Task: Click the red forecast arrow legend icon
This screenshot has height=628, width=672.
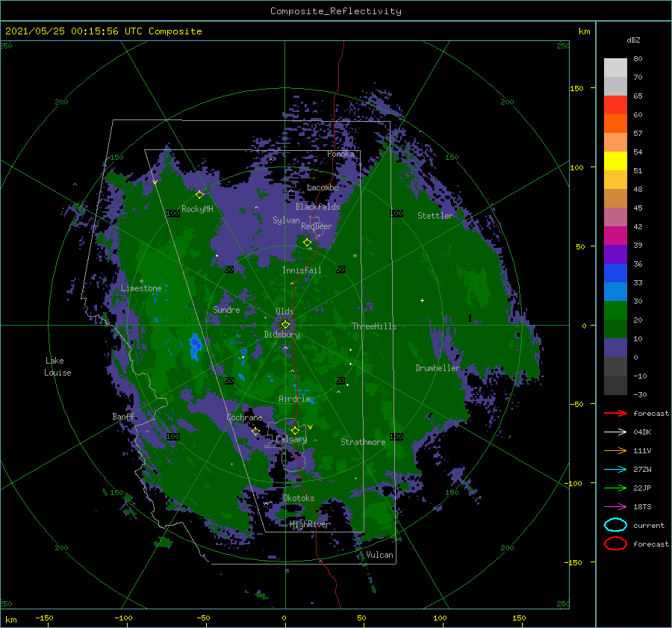Action: [615, 413]
